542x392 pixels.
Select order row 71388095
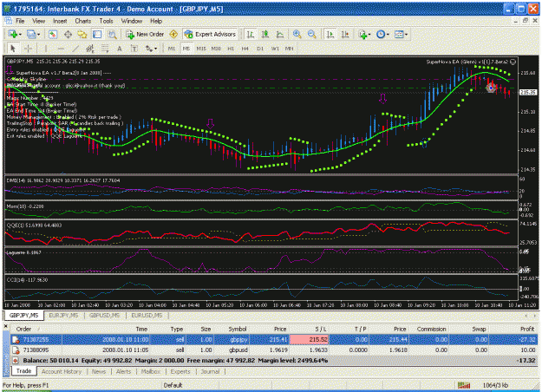[274, 350]
